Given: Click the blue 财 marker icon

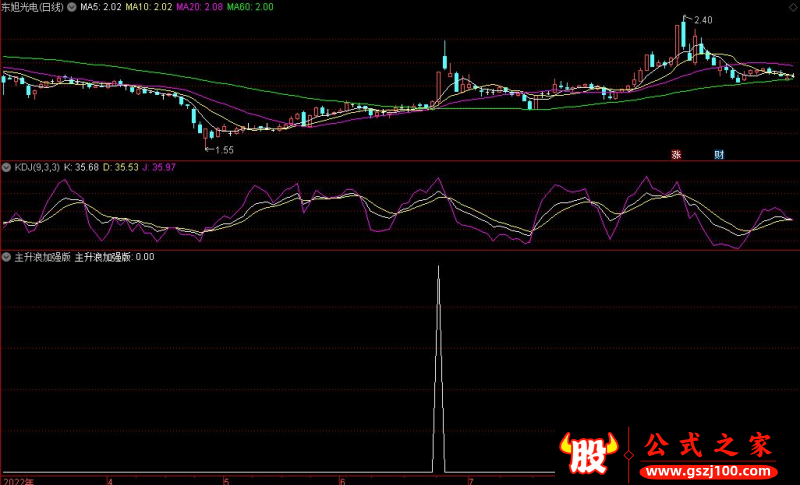Looking at the screenshot, I should tap(718, 154).
